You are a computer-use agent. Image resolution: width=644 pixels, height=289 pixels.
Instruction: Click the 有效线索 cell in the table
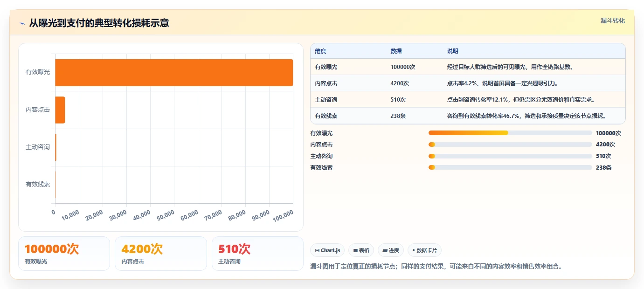click(326, 116)
